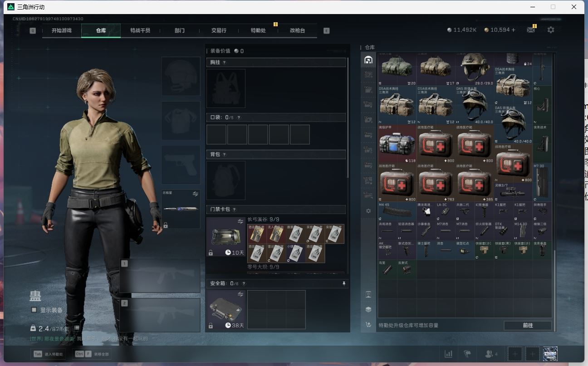The height and width of the screenshot is (366, 588).
Task: Open the settings gear in top bar
Action: [x=551, y=30]
